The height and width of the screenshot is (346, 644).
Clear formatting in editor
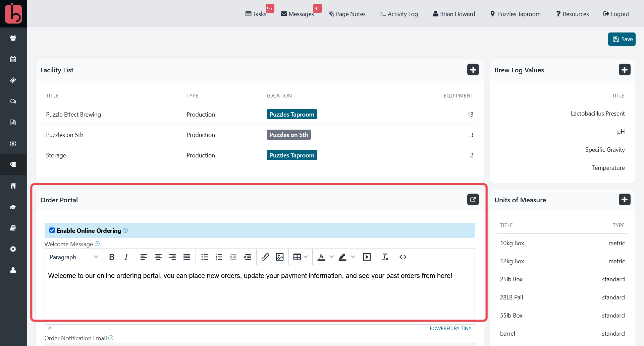[x=385, y=257]
